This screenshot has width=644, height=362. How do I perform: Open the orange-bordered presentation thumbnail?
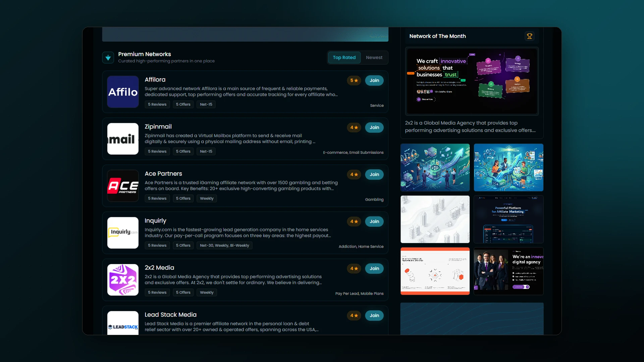click(x=435, y=271)
